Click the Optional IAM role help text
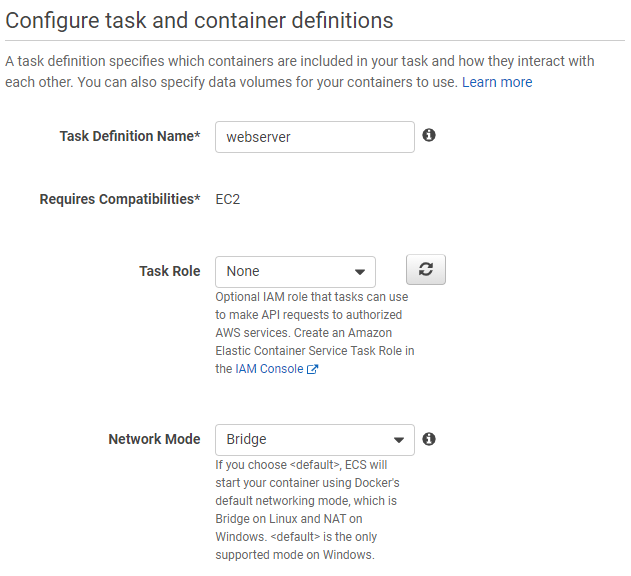The image size is (631, 576). point(315,332)
